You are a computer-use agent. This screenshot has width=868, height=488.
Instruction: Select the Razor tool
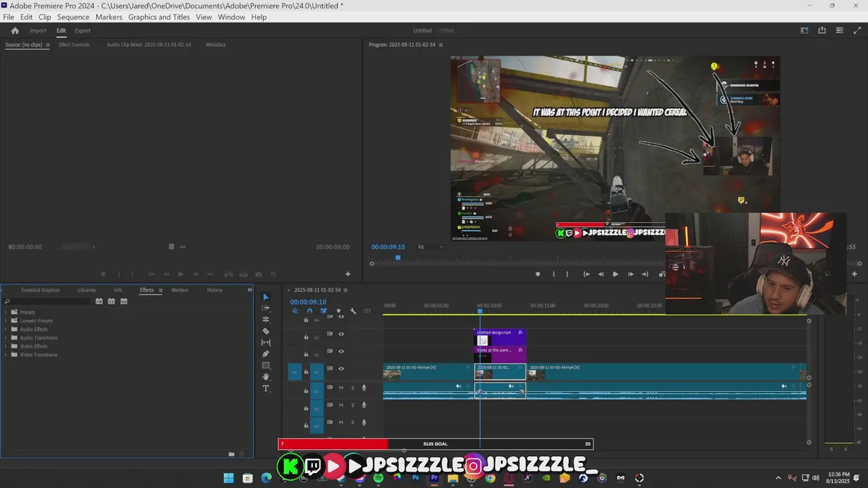pyautogui.click(x=266, y=331)
